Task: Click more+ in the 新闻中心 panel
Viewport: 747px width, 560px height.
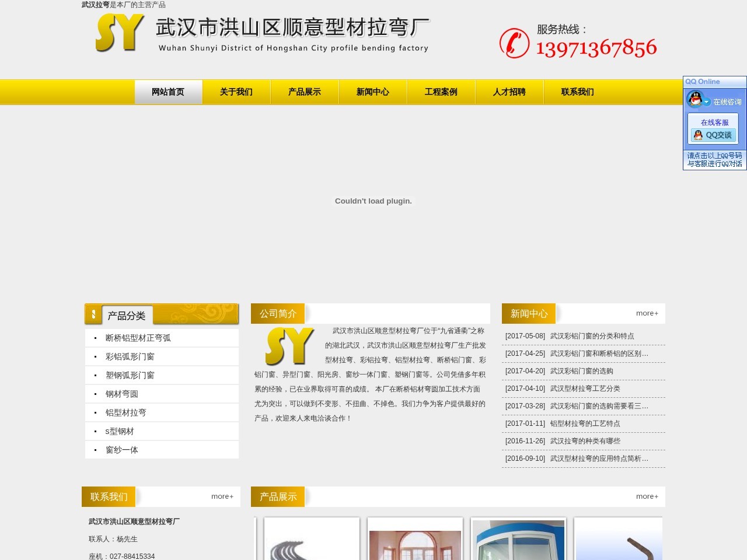Action: pyautogui.click(x=647, y=313)
